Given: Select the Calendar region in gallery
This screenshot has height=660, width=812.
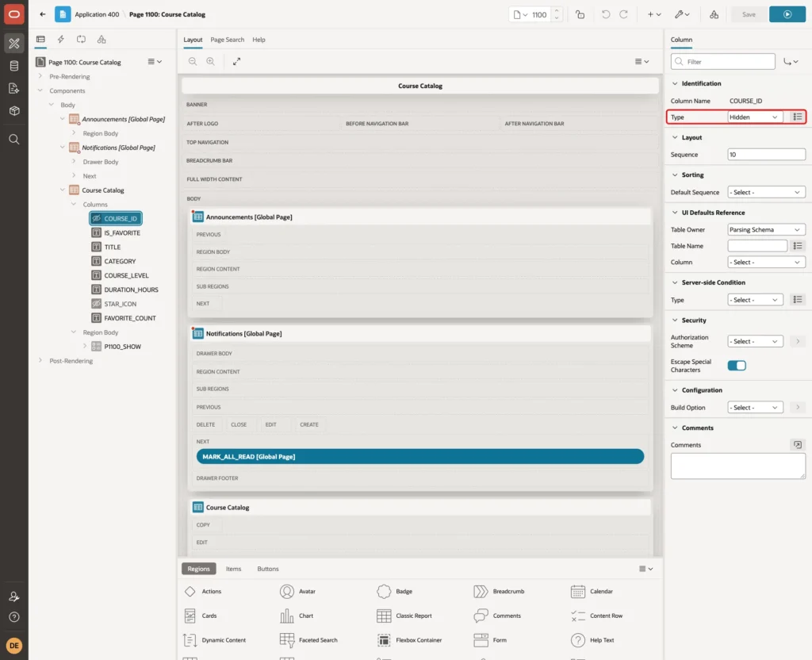Looking at the screenshot, I should (592, 591).
